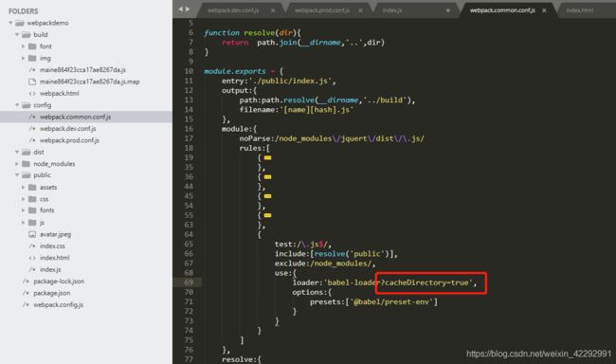
Task: Click the webpackdemo folder icon
Action: tap(20, 23)
